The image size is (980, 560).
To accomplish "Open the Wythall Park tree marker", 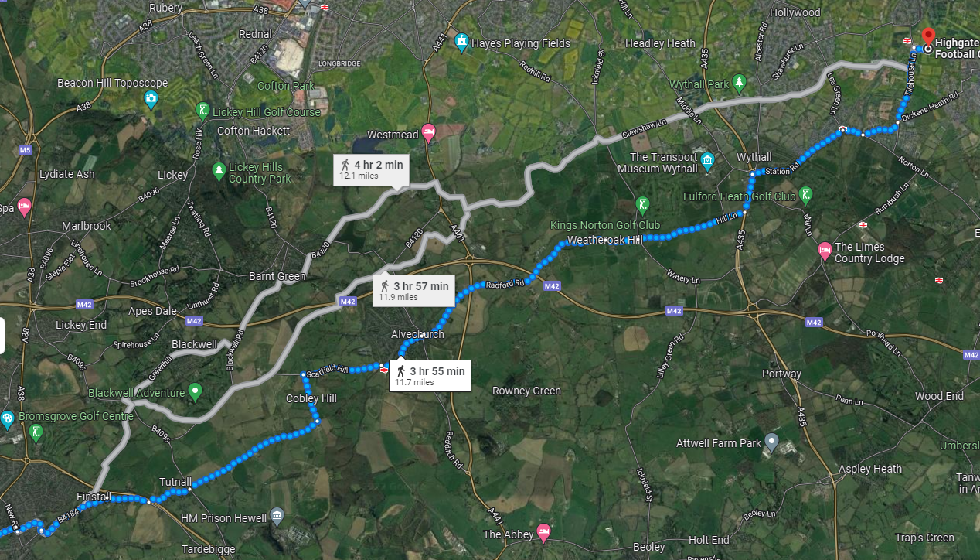I will 740,81.
